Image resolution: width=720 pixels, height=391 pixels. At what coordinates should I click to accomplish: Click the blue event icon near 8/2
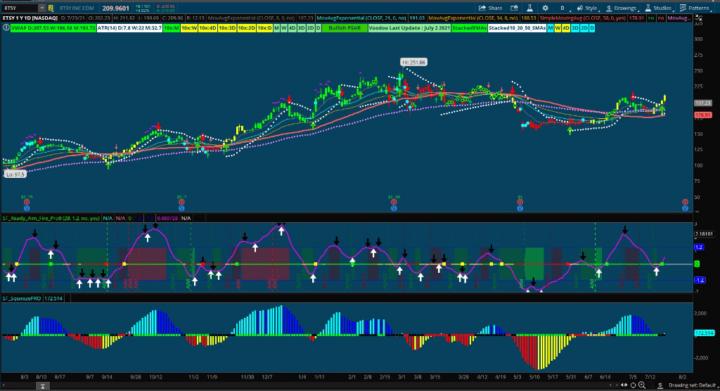[685, 208]
